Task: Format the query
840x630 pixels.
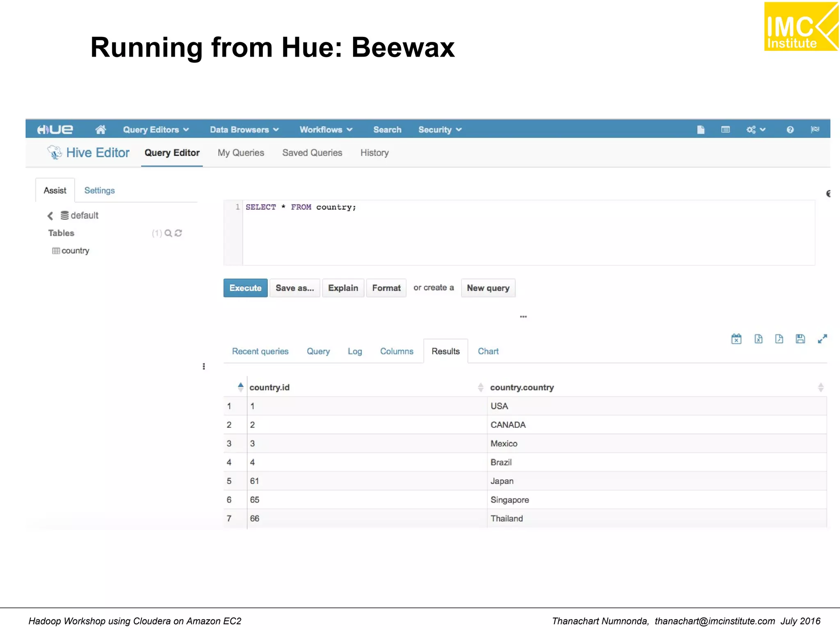Action: [x=386, y=288]
